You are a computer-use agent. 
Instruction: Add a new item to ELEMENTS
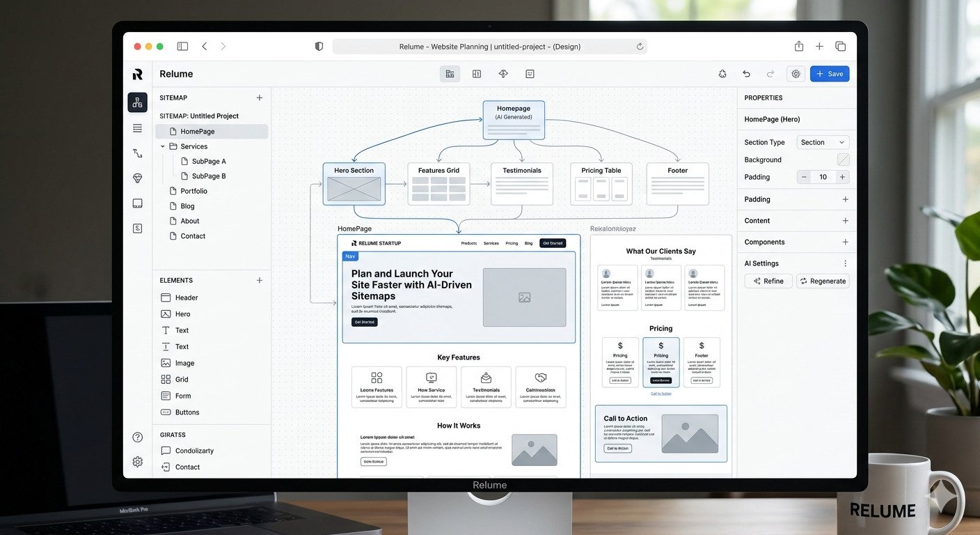[260, 280]
